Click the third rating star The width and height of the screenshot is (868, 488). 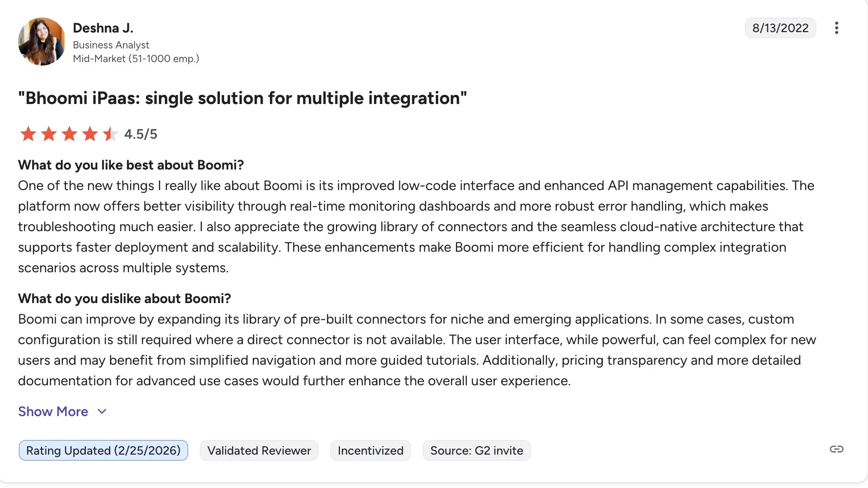[69, 134]
